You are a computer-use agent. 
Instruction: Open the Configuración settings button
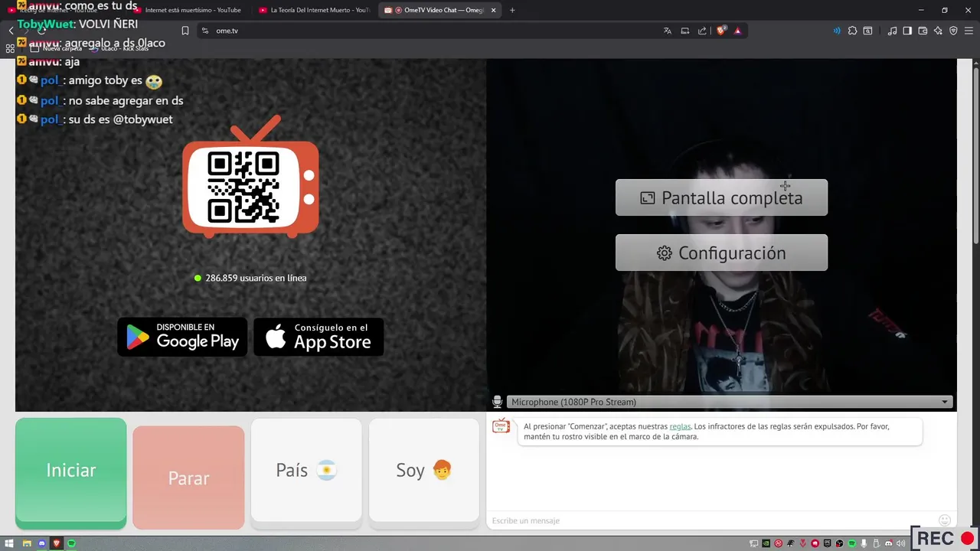721,253
